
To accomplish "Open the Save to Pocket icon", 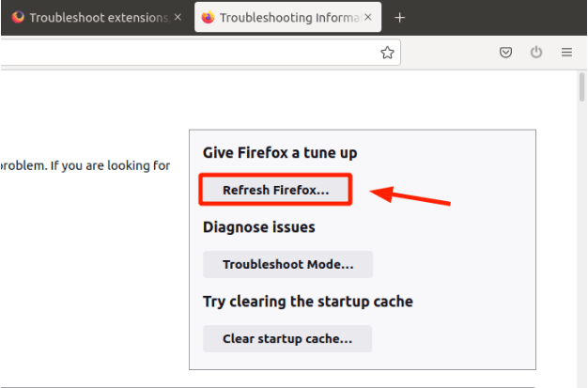I will (x=505, y=53).
